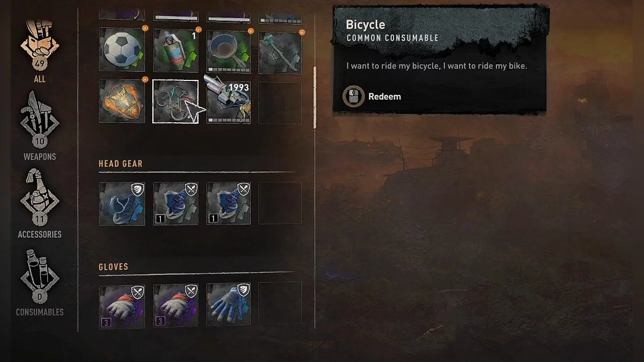The width and height of the screenshot is (644, 362).
Task: Pick the frying pan weapon
Action: [x=229, y=50]
